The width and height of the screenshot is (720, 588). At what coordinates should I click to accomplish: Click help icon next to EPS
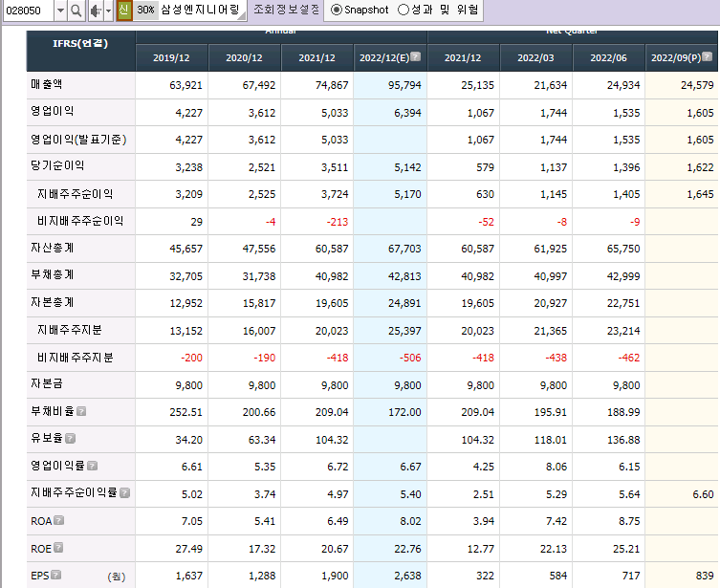[x=56, y=575]
